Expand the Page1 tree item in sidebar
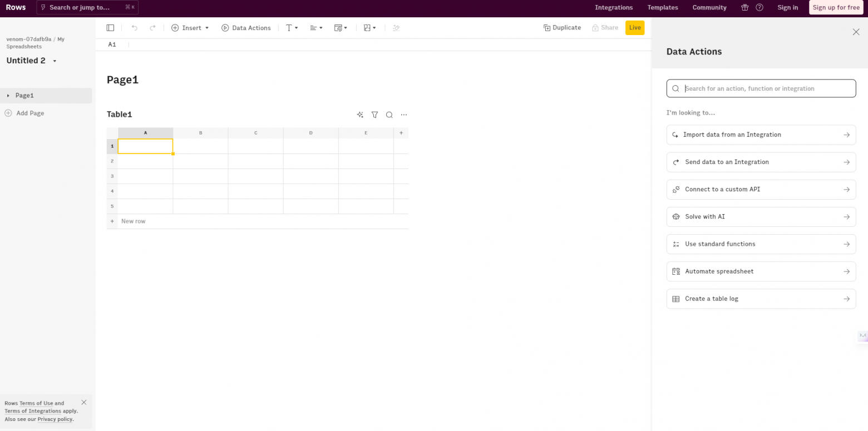This screenshot has width=868, height=431. (8, 96)
